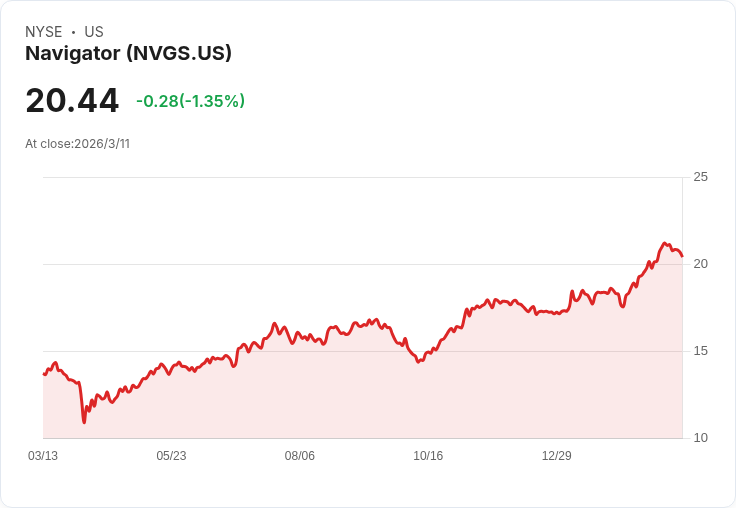Click the 20 price axis label
The height and width of the screenshot is (508, 736).
[701, 264]
